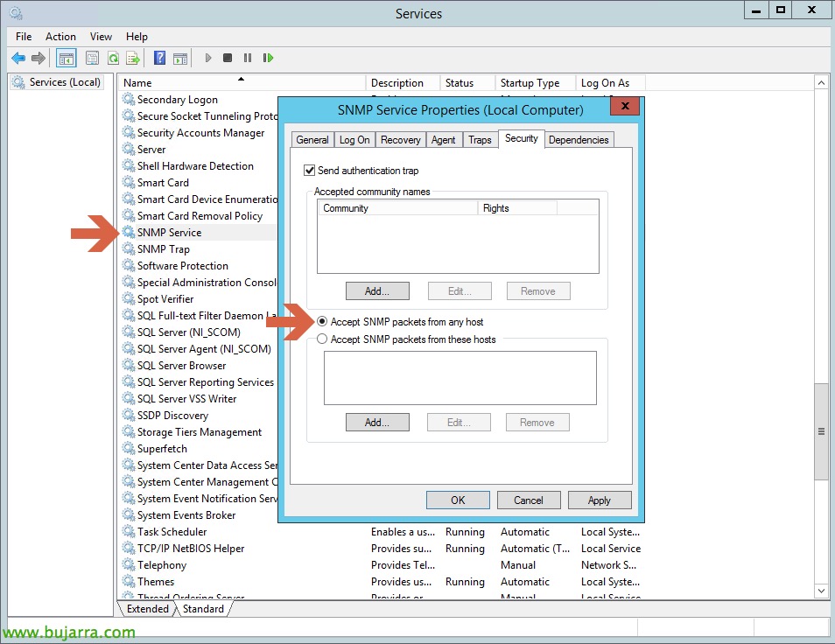This screenshot has width=835, height=644.
Task: Switch to the Traps tab
Action: (480, 139)
